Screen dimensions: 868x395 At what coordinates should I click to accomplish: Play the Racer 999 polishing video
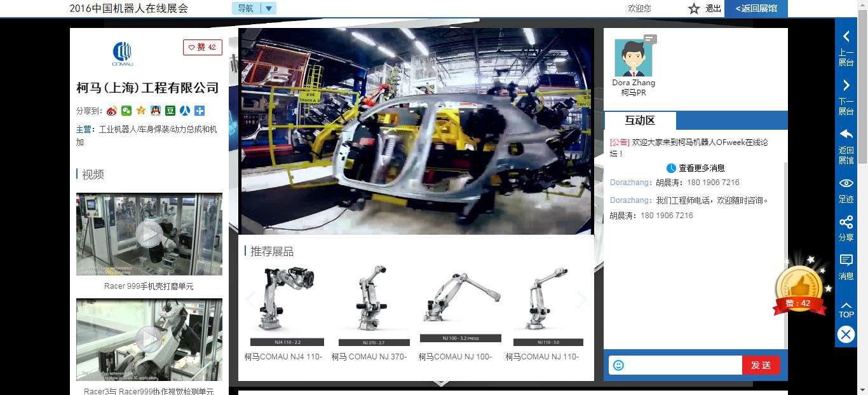click(149, 234)
